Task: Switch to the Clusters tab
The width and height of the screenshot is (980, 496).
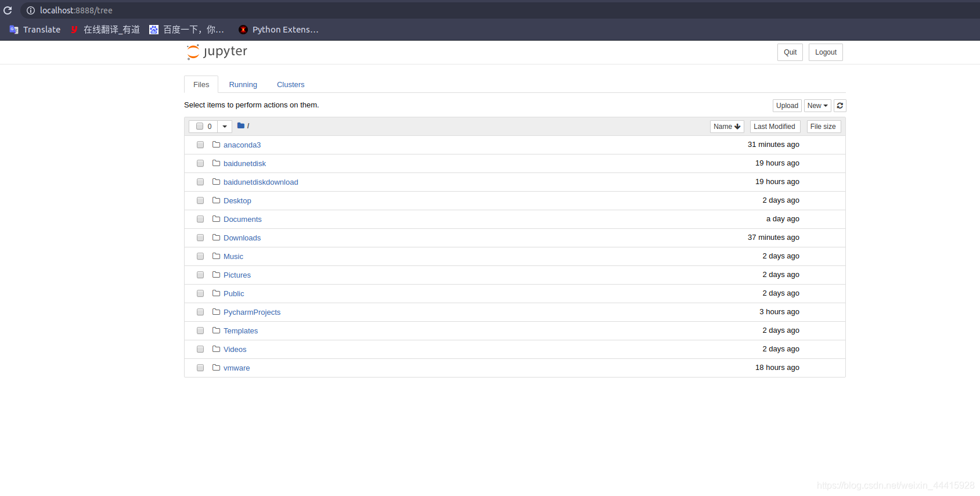Action: [290, 84]
